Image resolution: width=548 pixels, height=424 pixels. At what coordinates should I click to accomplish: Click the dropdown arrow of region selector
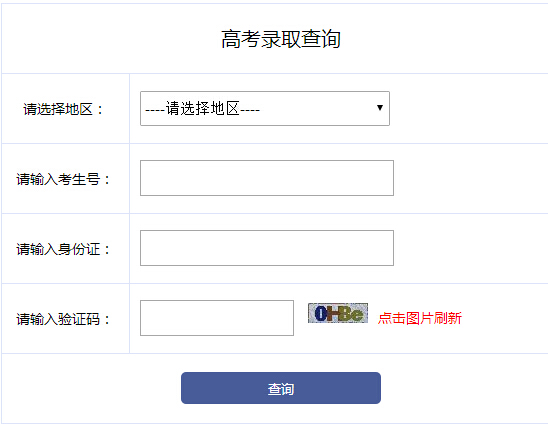click(x=380, y=108)
